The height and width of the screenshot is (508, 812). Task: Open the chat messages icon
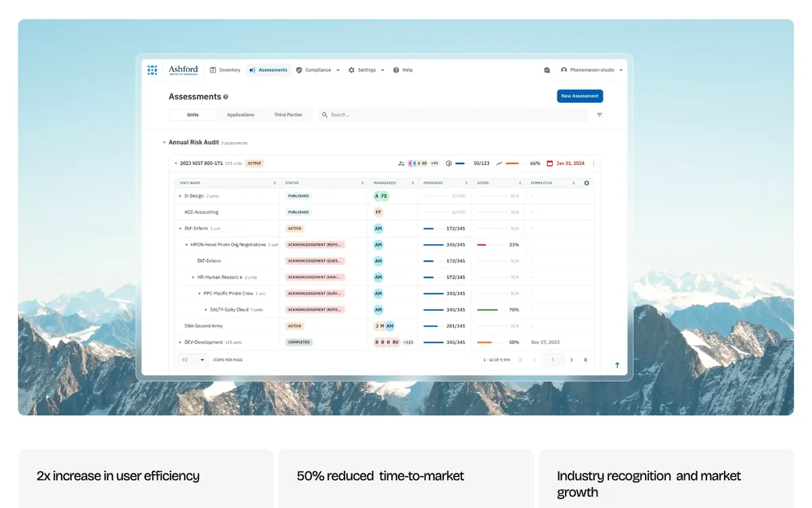[x=547, y=70]
